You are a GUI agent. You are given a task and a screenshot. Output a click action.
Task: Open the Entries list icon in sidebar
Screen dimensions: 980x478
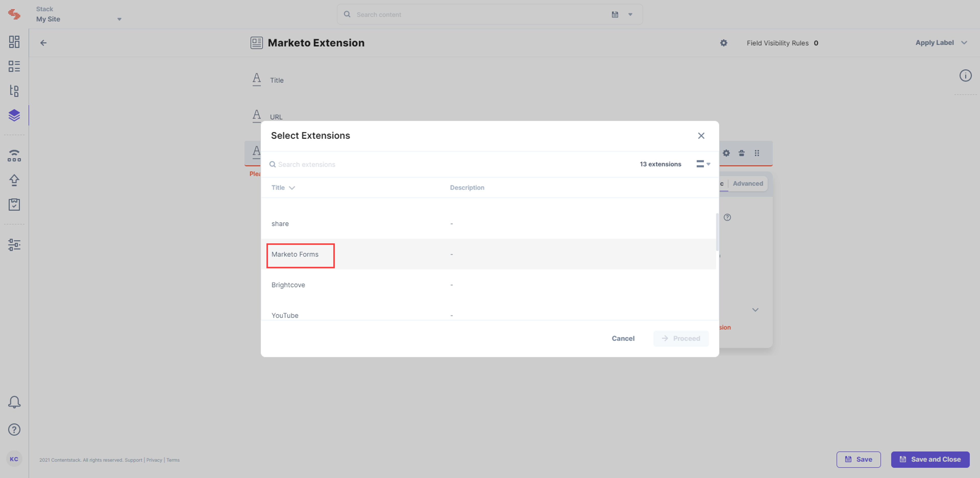tap(14, 66)
